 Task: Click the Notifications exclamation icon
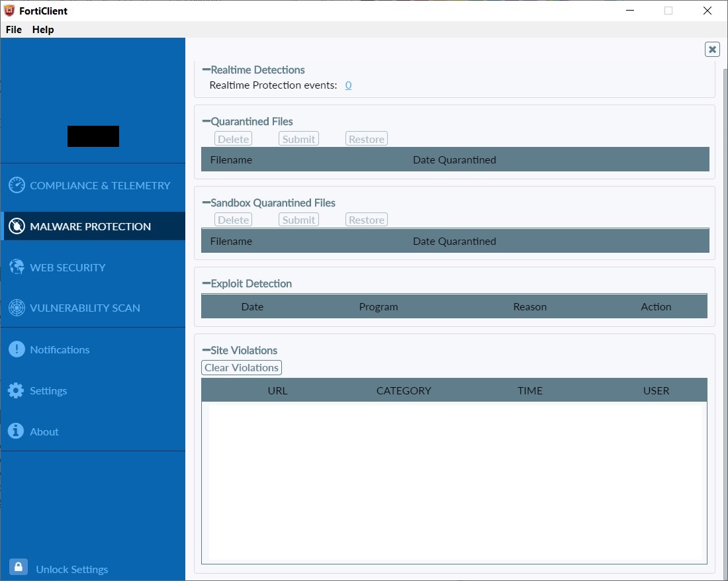tap(17, 349)
